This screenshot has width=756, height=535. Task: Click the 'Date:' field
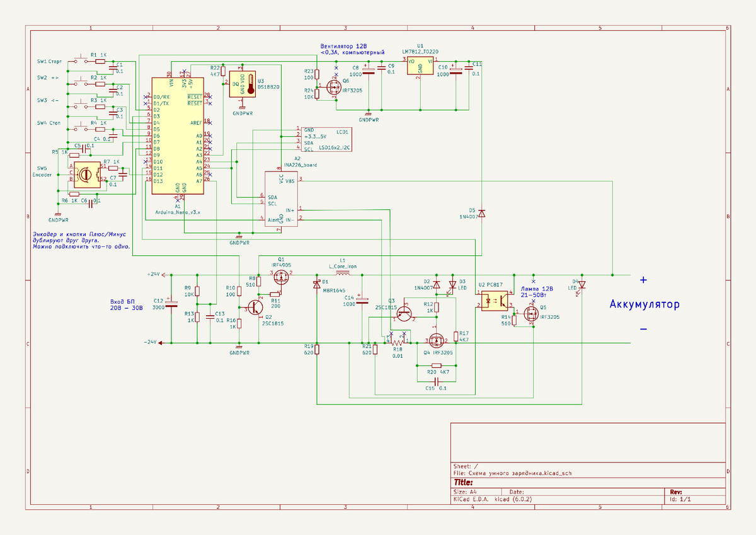[517, 492]
